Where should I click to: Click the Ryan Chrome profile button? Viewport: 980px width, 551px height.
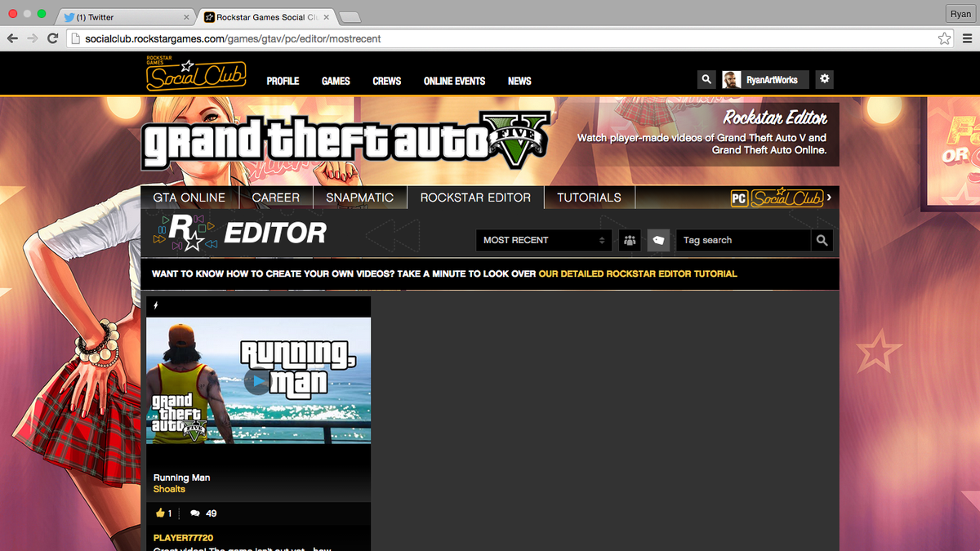[960, 14]
